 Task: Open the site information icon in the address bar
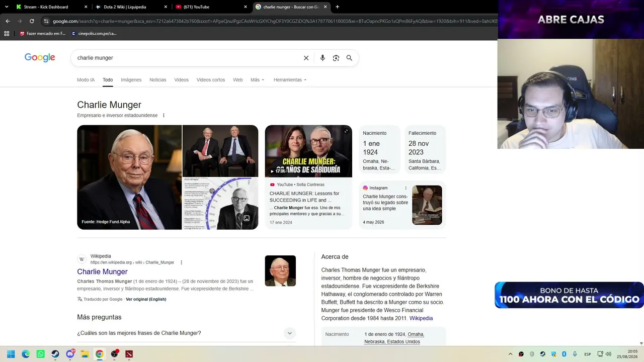click(x=46, y=21)
